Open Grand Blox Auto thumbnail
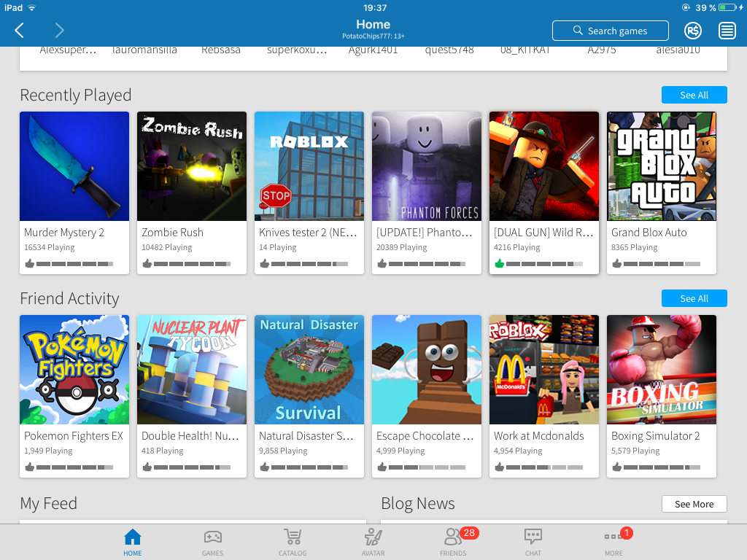 pyautogui.click(x=662, y=166)
